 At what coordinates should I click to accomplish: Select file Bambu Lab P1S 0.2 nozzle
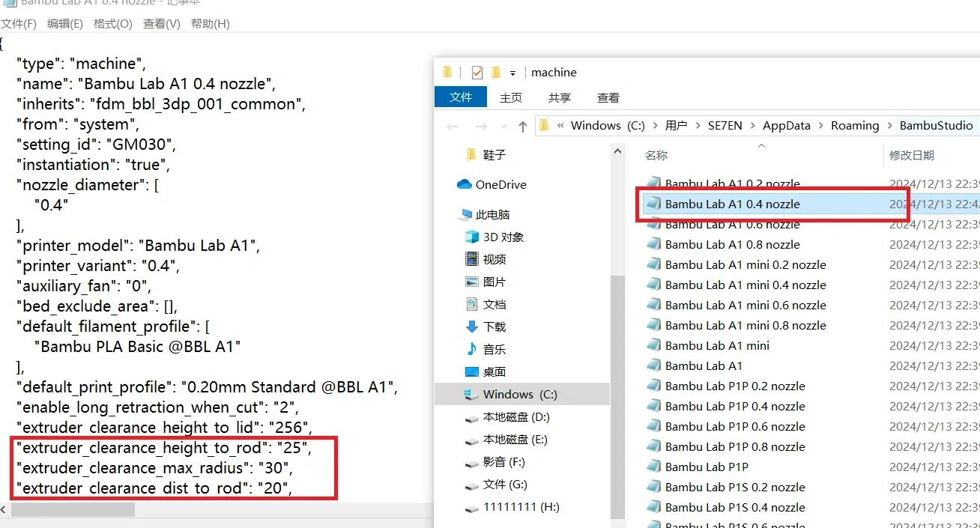pyautogui.click(x=725, y=487)
